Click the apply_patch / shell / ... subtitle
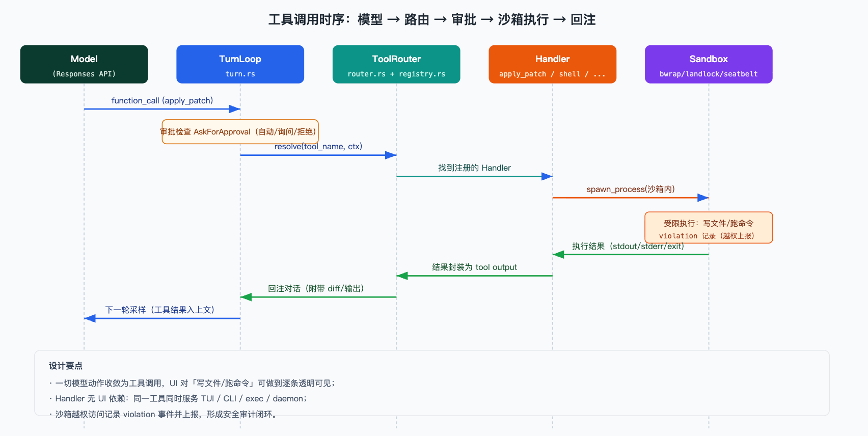The width and height of the screenshot is (868, 436). 552,74
